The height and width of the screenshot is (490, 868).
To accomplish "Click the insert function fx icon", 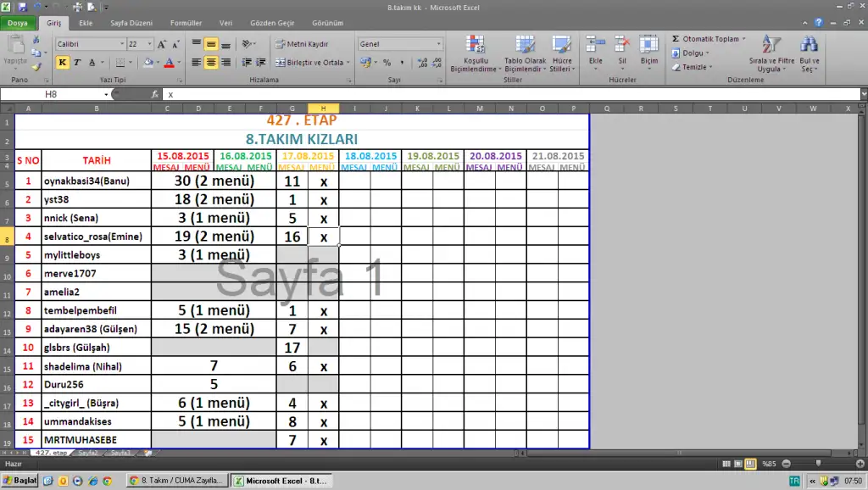I will pos(155,95).
